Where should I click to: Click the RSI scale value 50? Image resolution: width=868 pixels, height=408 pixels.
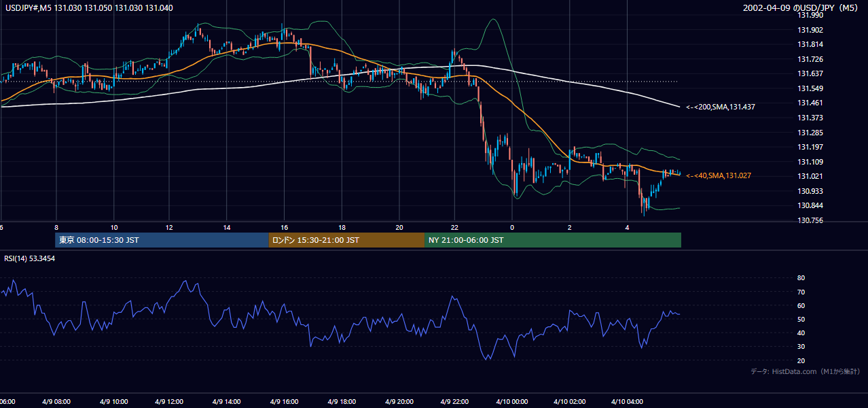pos(801,320)
